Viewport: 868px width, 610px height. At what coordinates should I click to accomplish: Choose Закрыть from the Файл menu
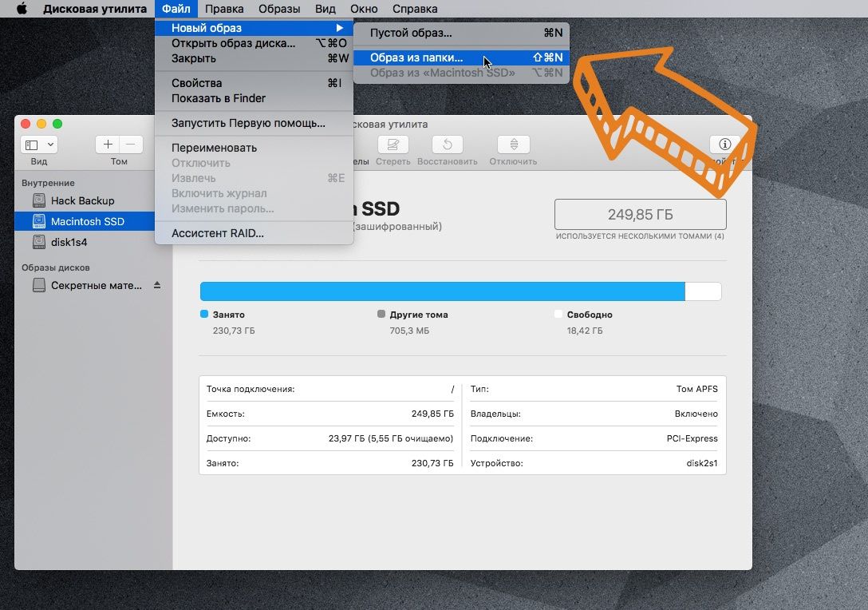coord(254,58)
